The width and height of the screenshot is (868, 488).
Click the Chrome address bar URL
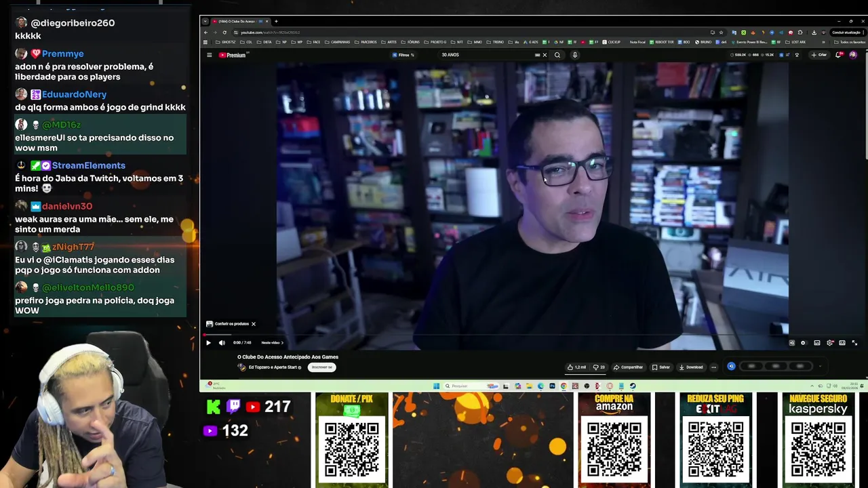pyautogui.click(x=270, y=33)
